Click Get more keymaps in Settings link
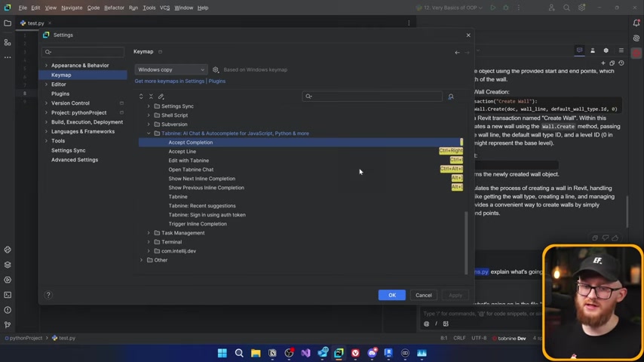The image size is (644, 362). coord(169,81)
